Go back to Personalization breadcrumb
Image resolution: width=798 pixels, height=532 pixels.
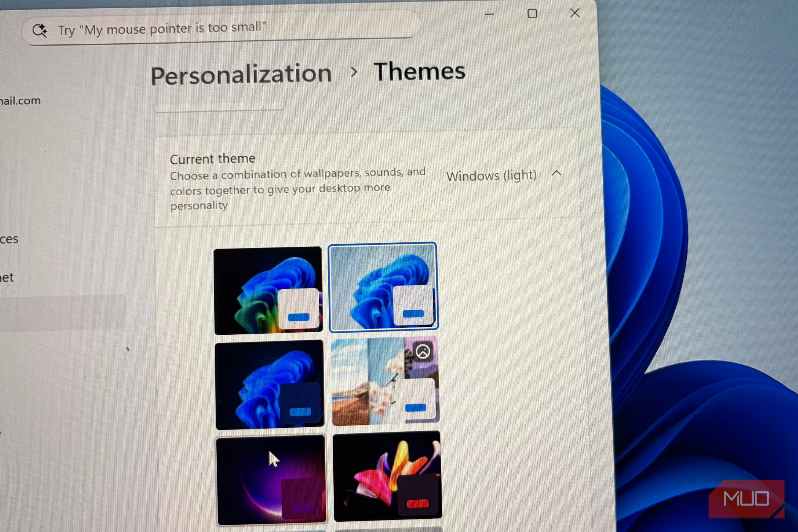pyautogui.click(x=241, y=74)
